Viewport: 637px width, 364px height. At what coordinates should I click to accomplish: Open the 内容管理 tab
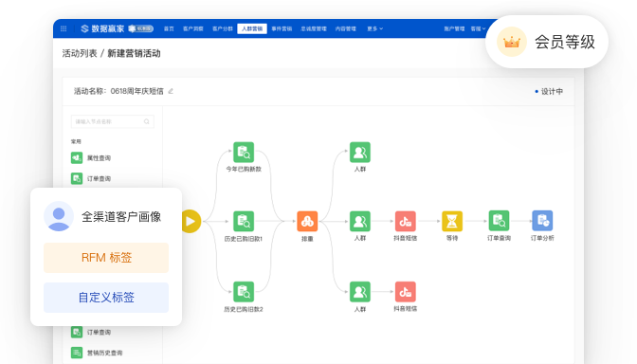(346, 28)
